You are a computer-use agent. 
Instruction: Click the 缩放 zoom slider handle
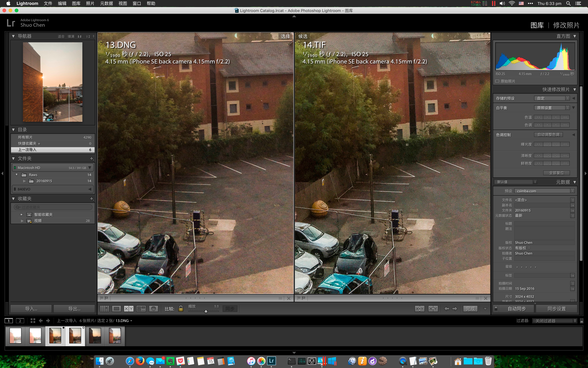tap(206, 311)
